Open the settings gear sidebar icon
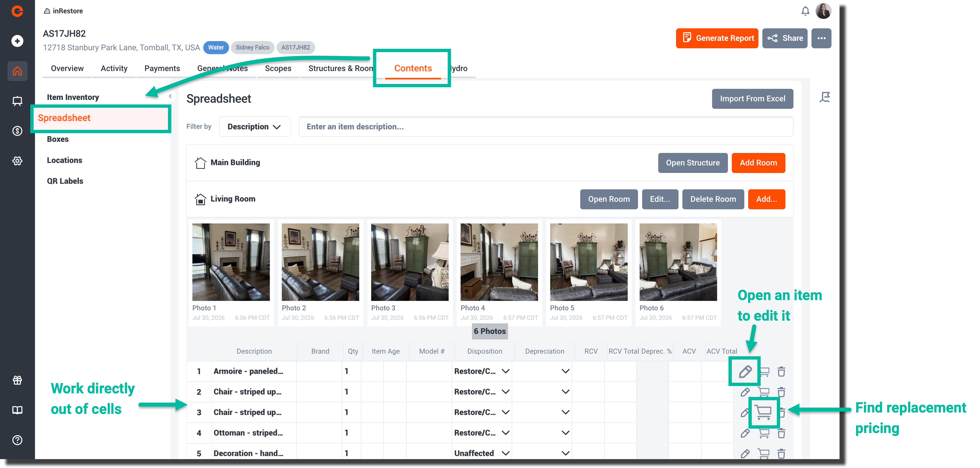Image resolution: width=980 pixels, height=468 pixels. click(x=17, y=160)
